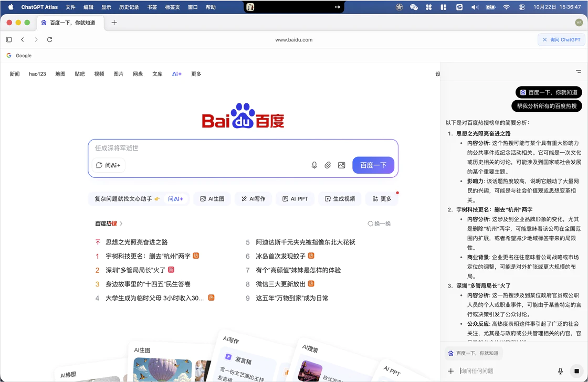Click the paperclip attachment icon in the search box
The height and width of the screenshot is (382, 588).
click(x=328, y=165)
